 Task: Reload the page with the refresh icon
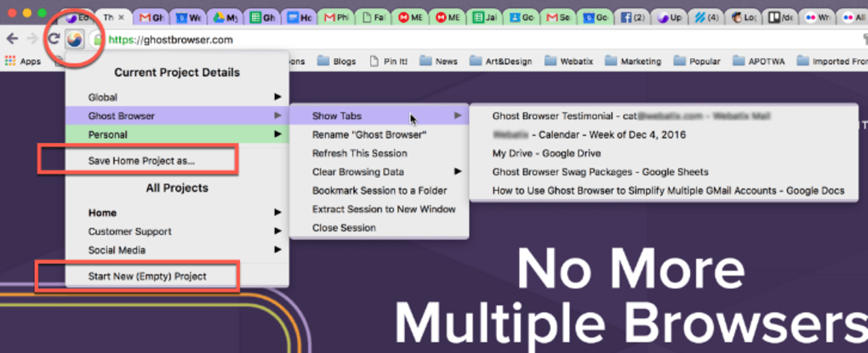pos(53,39)
